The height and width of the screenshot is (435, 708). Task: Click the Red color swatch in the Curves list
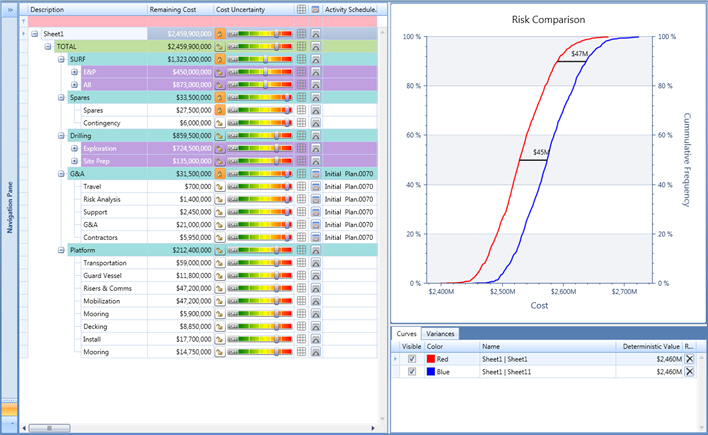pos(432,358)
